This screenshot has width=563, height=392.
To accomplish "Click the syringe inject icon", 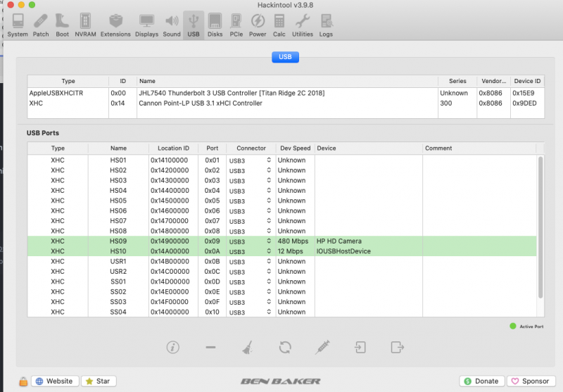I will [x=323, y=347].
